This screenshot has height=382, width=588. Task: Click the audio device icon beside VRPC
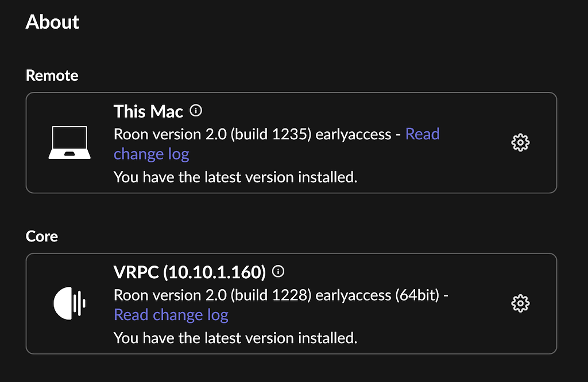pyautogui.click(x=69, y=302)
